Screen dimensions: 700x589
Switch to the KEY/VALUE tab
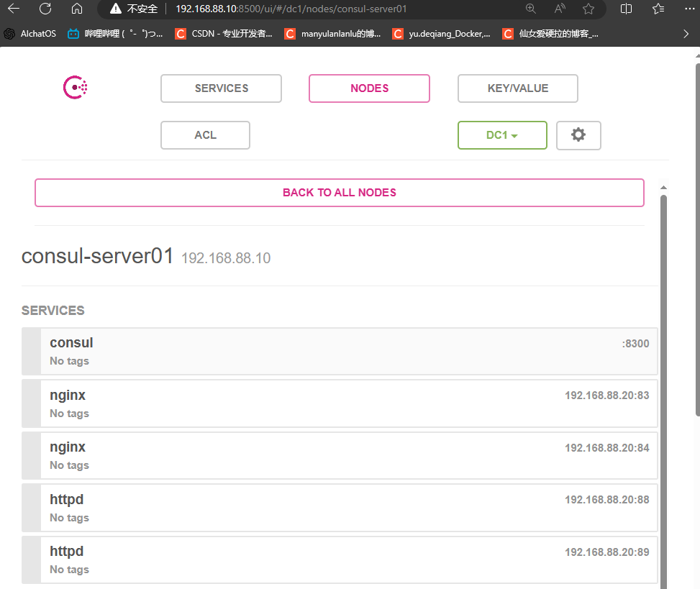click(x=518, y=88)
